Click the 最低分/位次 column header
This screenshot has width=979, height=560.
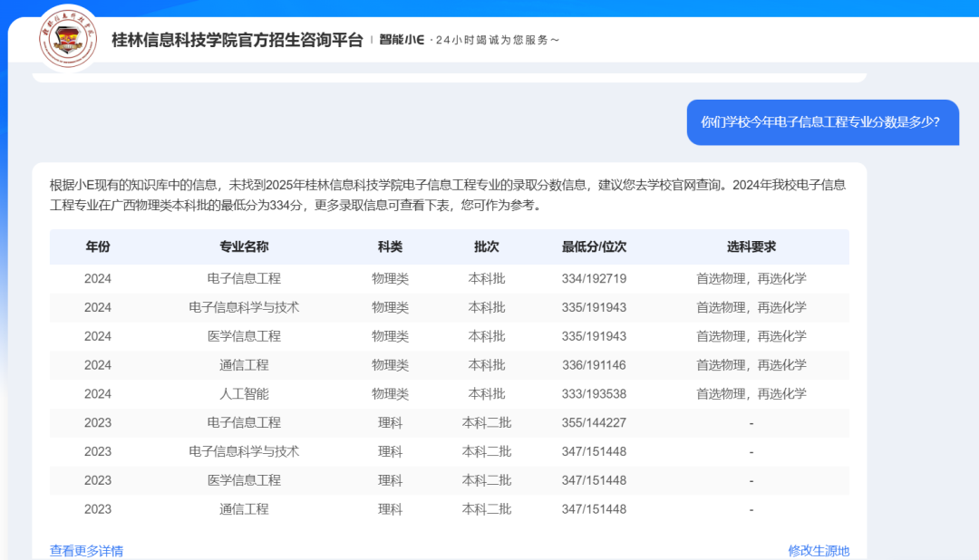click(x=594, y=246)
